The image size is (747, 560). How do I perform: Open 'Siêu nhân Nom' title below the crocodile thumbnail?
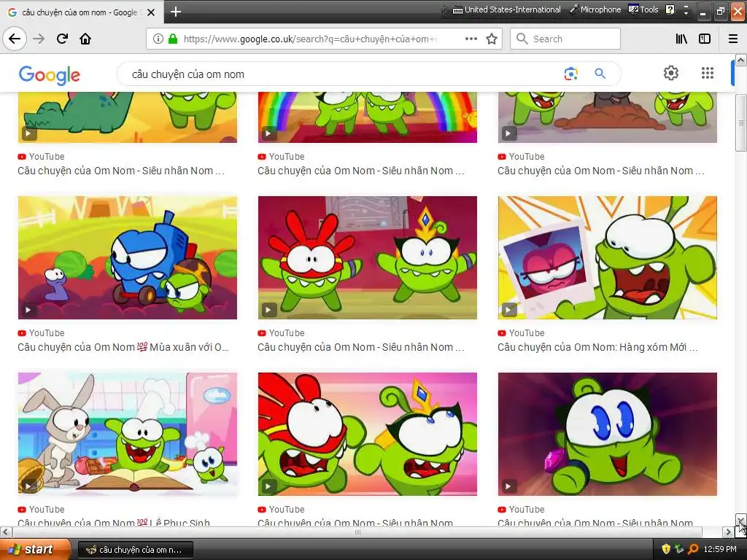tap(121, 171)
